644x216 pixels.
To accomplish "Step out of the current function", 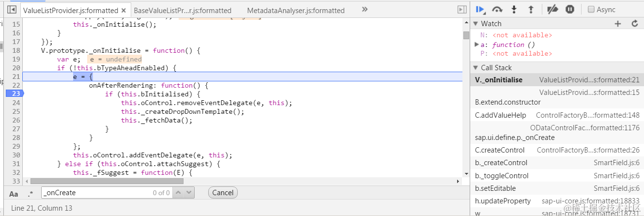I will coord(530,9).
